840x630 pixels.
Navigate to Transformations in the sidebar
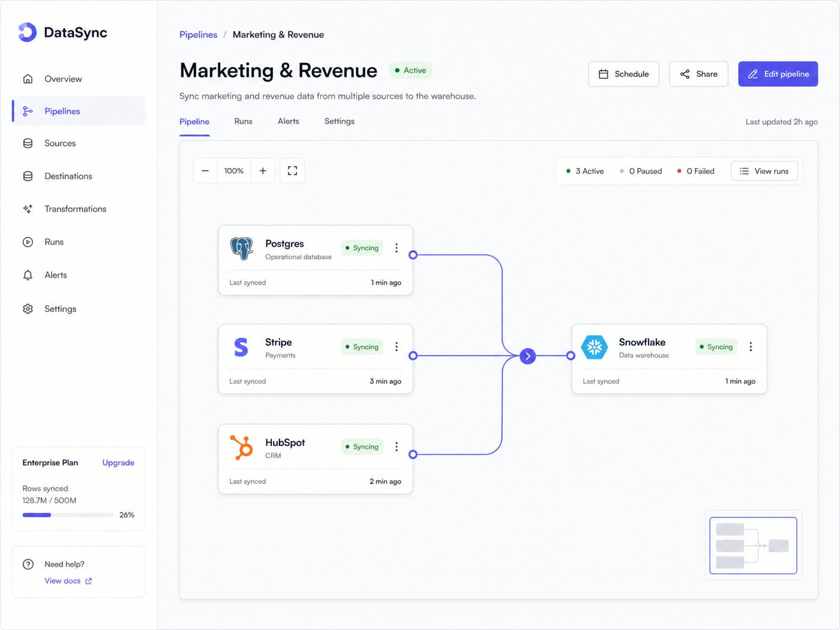pyautogui.click(x=79, y=209)
